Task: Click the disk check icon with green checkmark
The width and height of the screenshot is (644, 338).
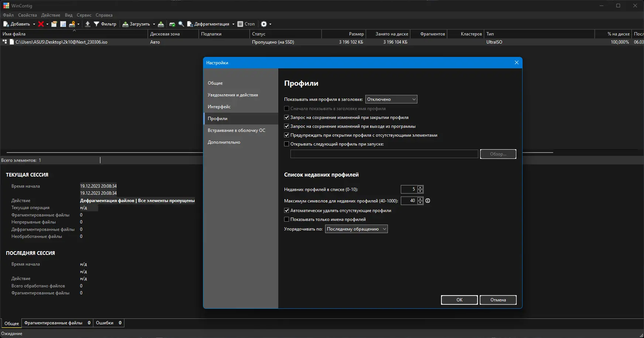Action: click(x=172, y=24)
